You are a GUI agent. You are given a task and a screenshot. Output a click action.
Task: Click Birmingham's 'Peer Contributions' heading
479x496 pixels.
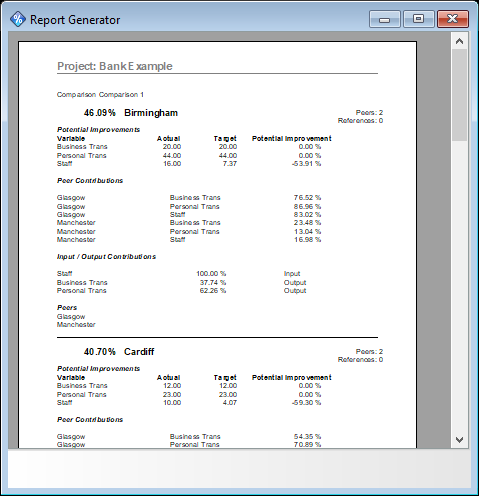coord(90,181)
